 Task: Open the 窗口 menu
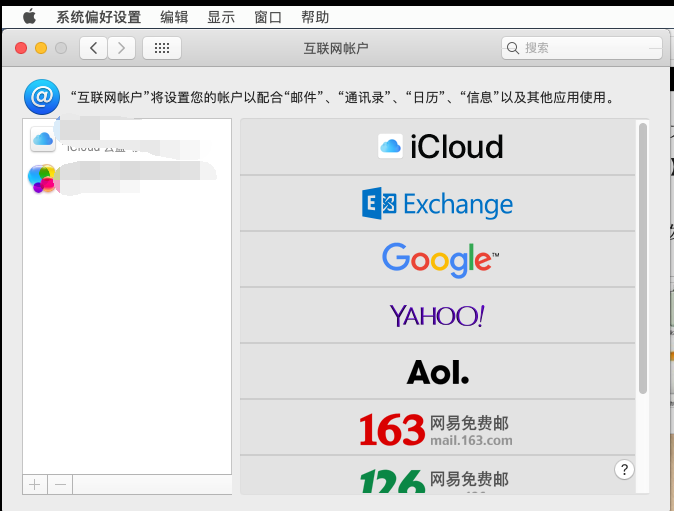click(268, 17)
